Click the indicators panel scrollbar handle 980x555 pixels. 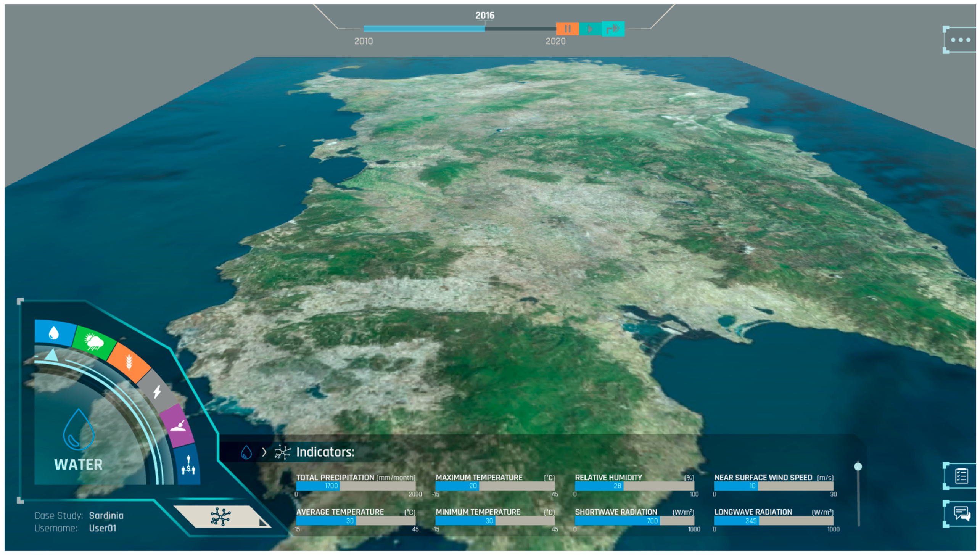point(858,467)
